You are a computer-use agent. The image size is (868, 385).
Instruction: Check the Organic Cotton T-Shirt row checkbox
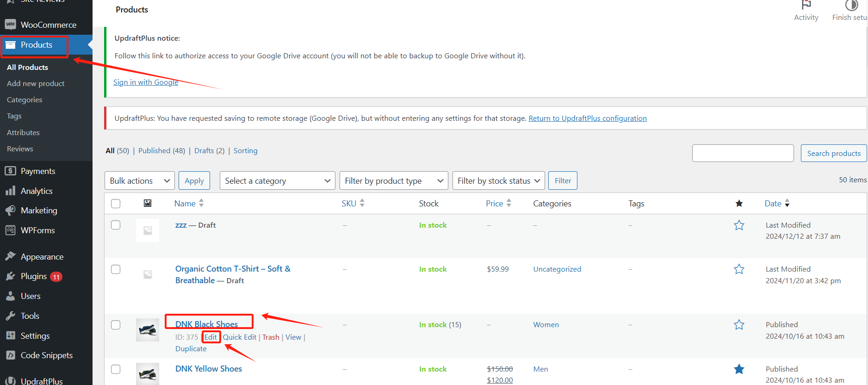click(x=116, y=269)
